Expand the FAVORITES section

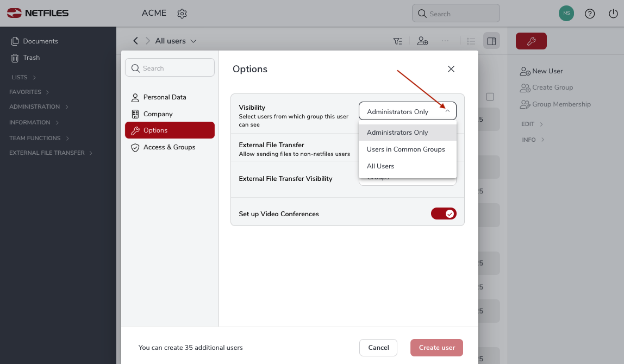[x=29, y=92]
